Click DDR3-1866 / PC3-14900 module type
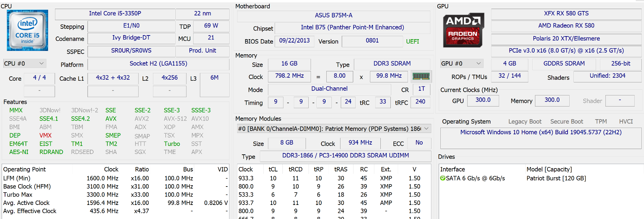The height and width of the screenshot is (219, 644). tap(345, 156)
